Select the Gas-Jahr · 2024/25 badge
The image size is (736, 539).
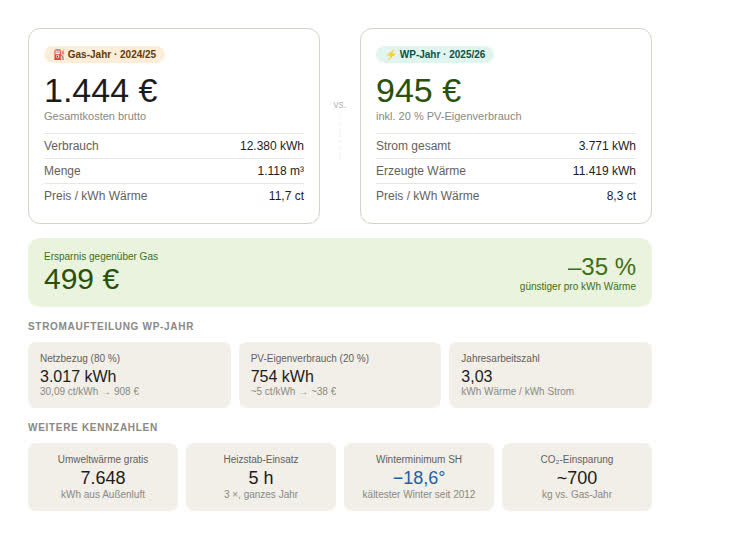(104, 54)
